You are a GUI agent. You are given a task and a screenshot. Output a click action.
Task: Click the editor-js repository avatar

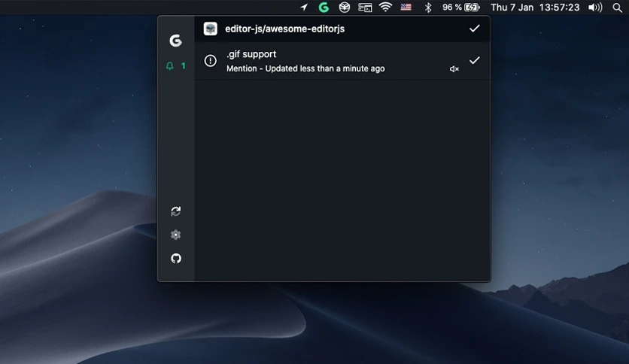[x=210, y=29]
